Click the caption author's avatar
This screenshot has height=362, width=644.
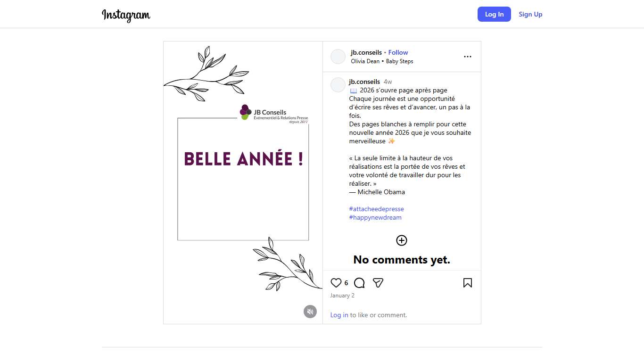338,85
